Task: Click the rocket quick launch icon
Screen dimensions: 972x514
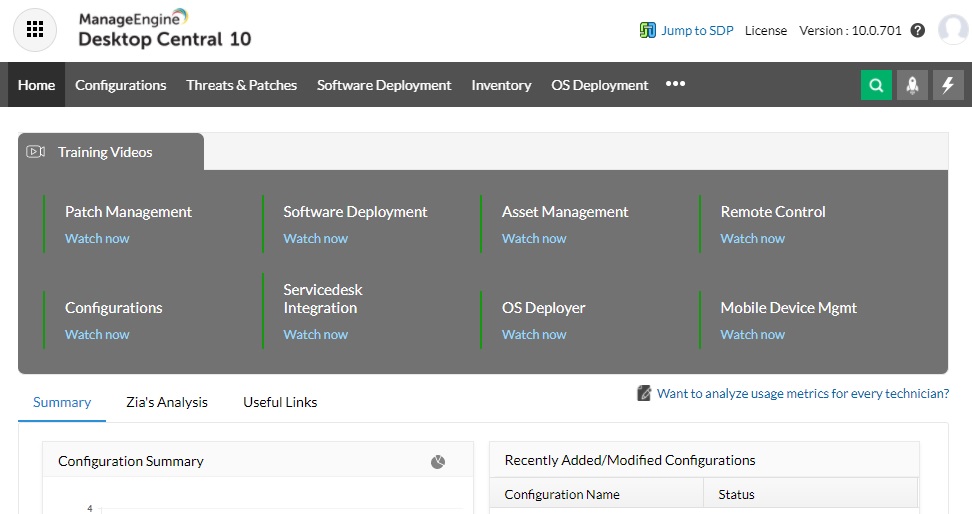Action: pyautogui.click(x=912, y=85)
